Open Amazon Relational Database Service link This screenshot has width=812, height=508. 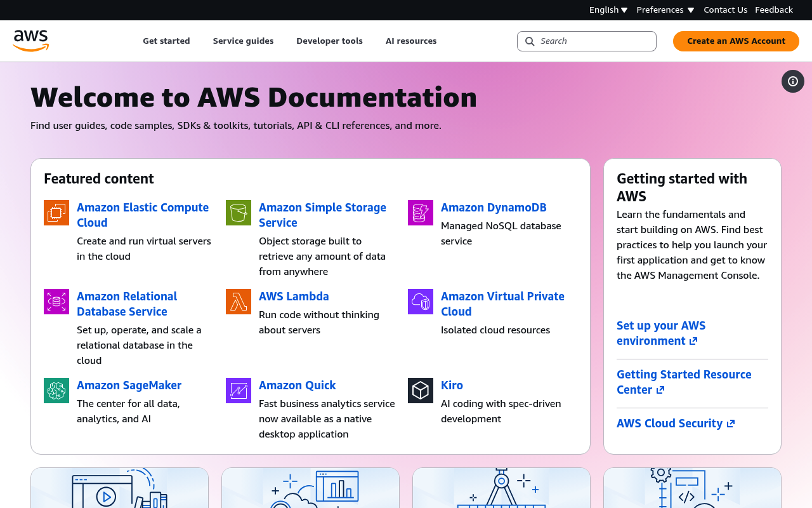pos(127,304)
